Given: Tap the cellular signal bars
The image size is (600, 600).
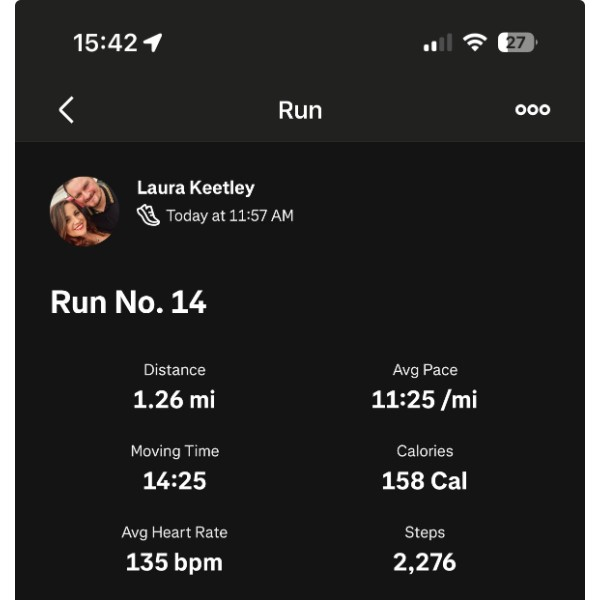Looking at the screenshot, I should 437,44.
